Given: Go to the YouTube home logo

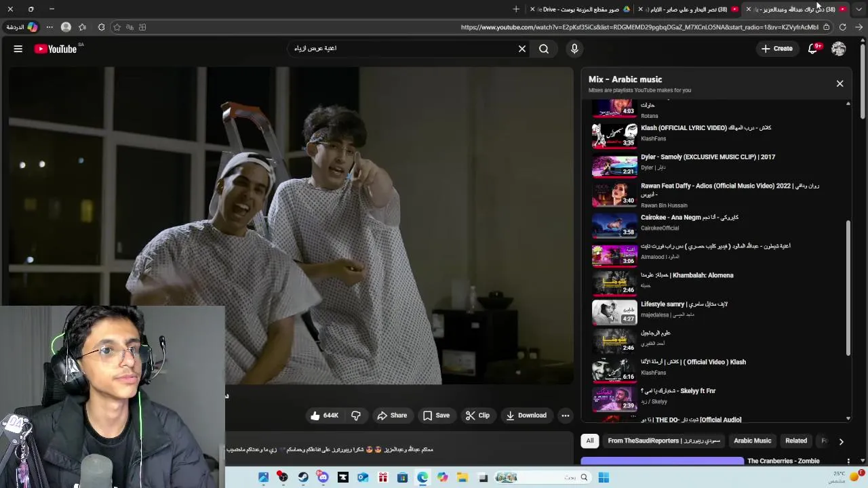Looking at the screenshot, I should tap(56, 49).
